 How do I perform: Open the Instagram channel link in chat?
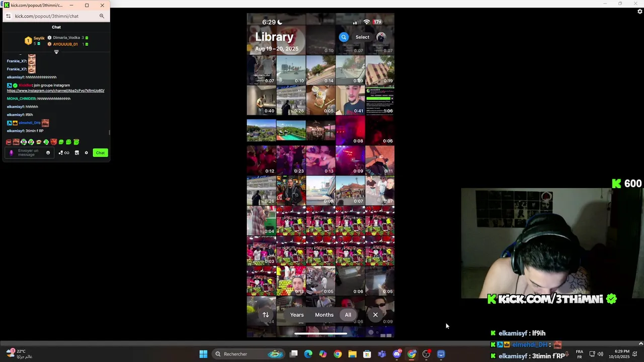coord(55,90)
